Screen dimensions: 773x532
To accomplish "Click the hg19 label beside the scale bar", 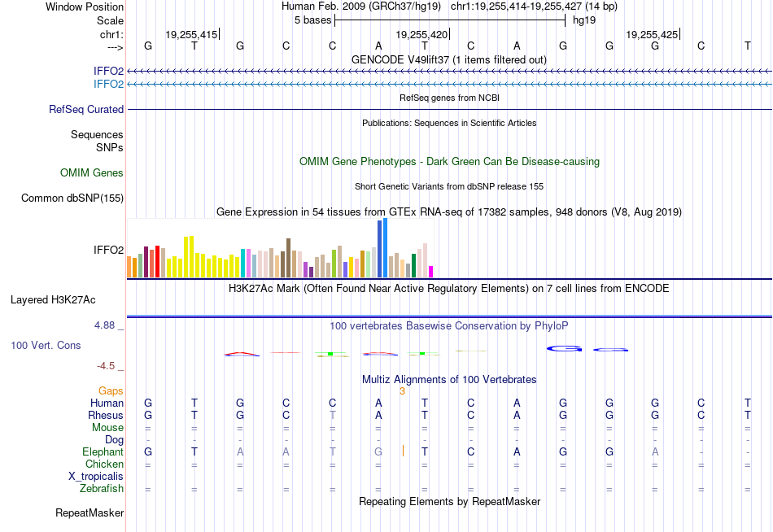I will (x=584, y=20).
